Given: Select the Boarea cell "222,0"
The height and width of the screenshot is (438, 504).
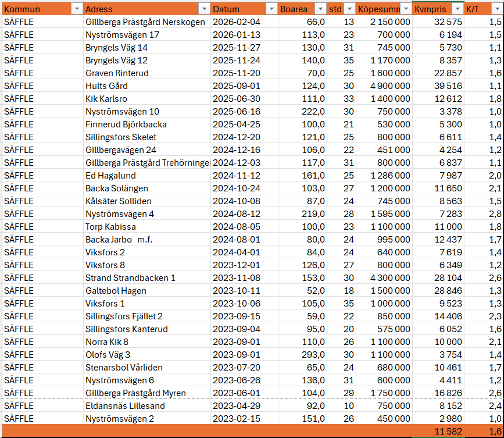Looking at the screenshot, I should pos(302,112).
